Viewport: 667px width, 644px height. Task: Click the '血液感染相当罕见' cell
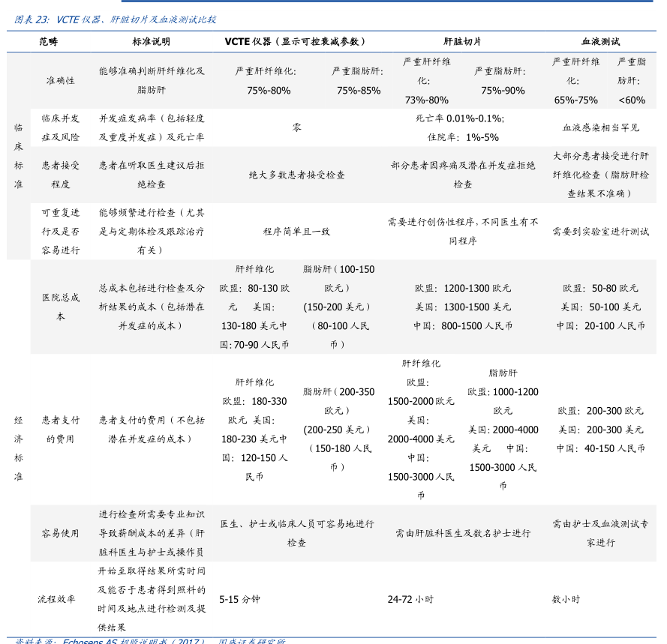click(600, 127)
